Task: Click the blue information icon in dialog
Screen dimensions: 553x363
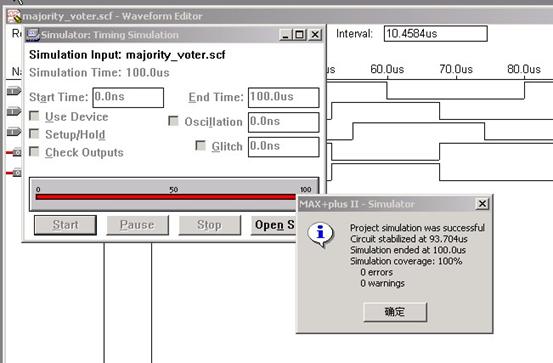Action: pyautogui.click(x=320, y=234)
